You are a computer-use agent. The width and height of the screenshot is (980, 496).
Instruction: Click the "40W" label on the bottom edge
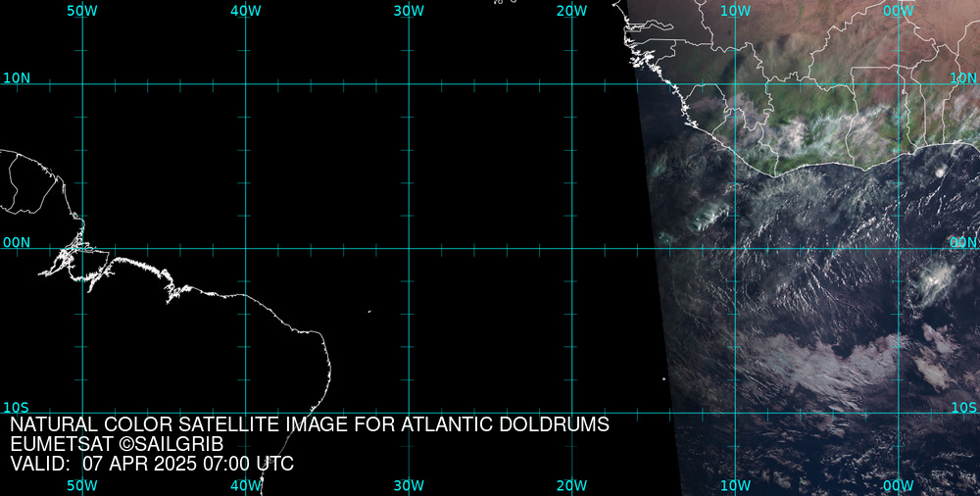(x=246, y=486)
